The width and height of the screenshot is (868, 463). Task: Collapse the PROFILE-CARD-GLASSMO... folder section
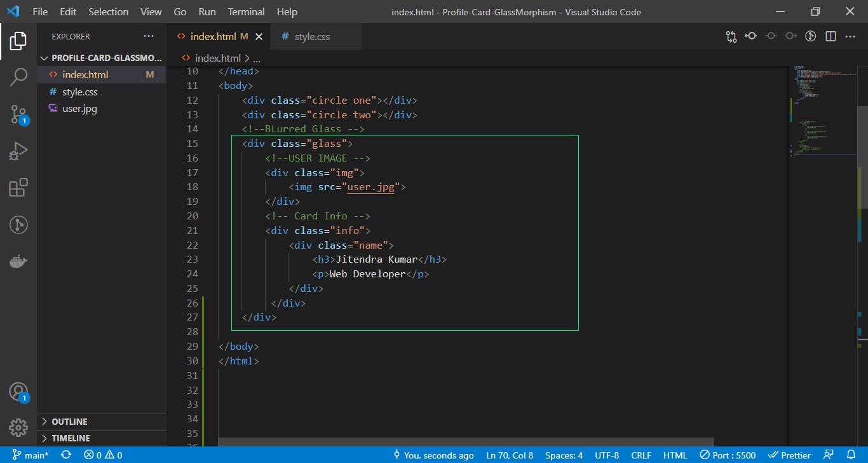coord(102,58)
